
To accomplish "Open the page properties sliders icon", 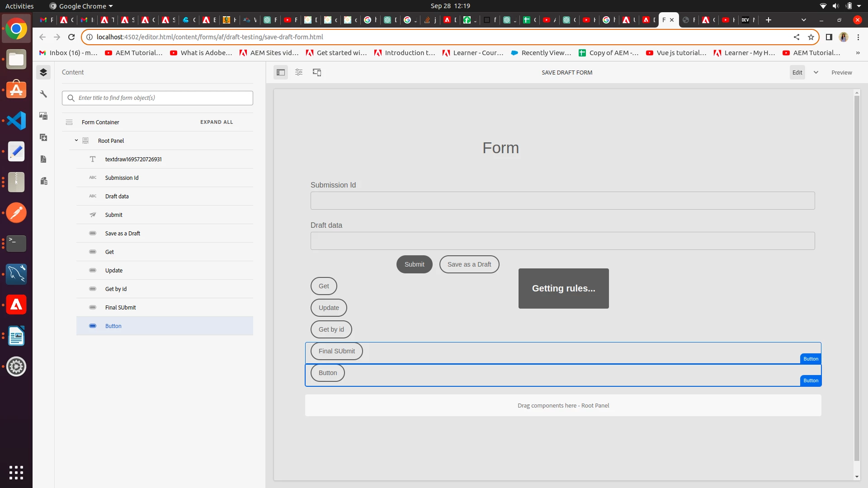I will [299, 72].
